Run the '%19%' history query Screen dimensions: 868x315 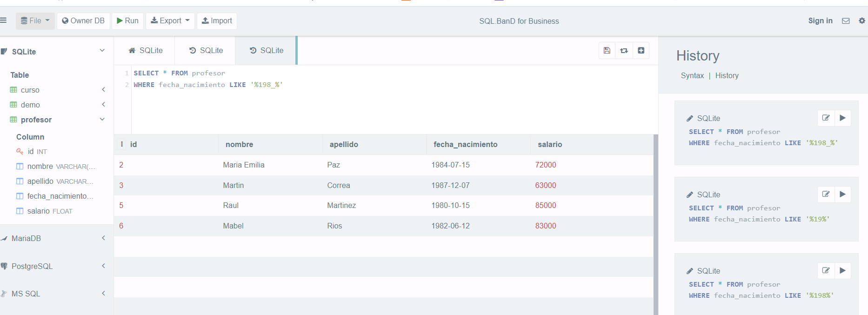point(842,194)
